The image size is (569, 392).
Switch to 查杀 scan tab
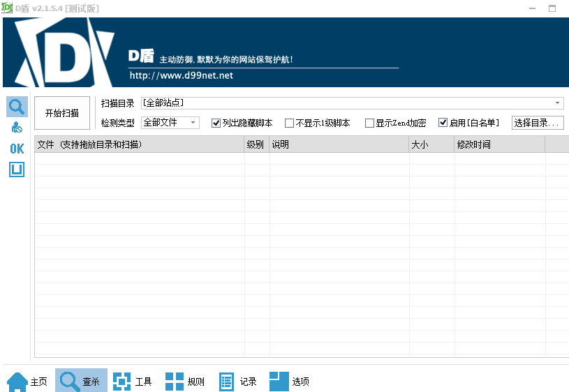pos(81,380)
